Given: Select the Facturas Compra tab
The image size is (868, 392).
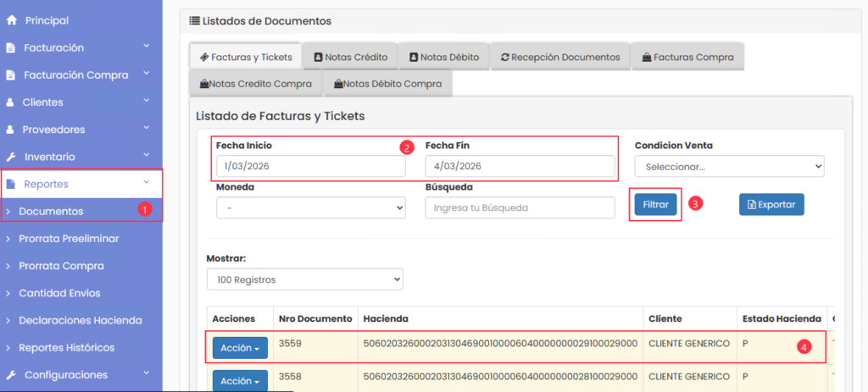Looking at the screenshot, I should pos(687,57).
